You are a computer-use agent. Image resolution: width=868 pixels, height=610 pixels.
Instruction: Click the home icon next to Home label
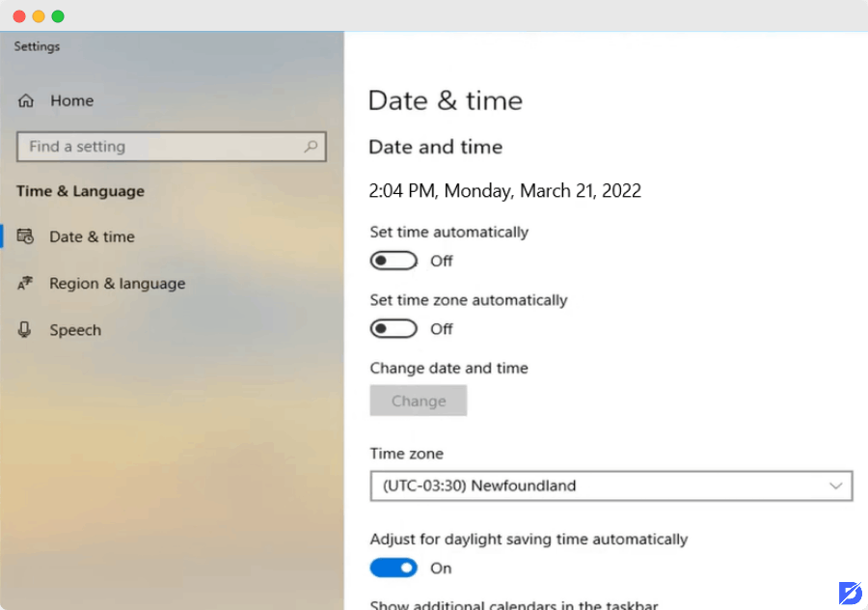tap(24, 100)
